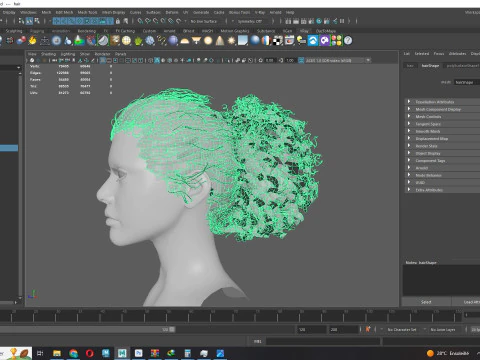Expand the Mesh Component Display section
480x360 pixels.
coord(442,109)
